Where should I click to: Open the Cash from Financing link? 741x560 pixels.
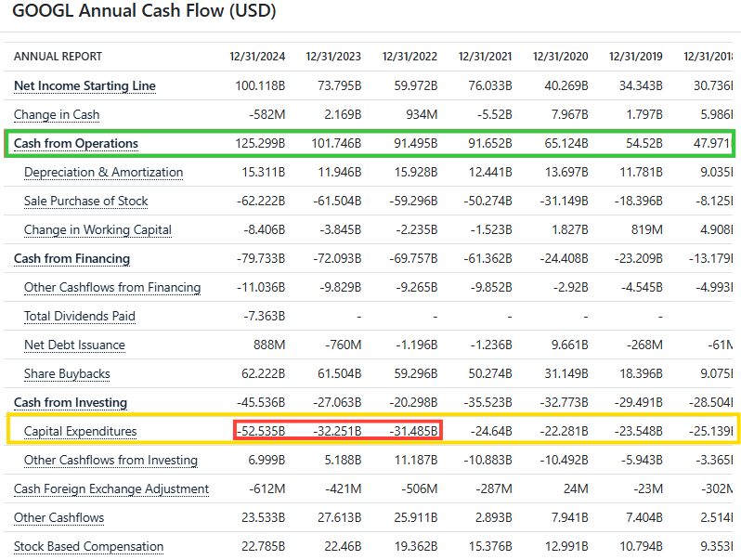(71, 259)
